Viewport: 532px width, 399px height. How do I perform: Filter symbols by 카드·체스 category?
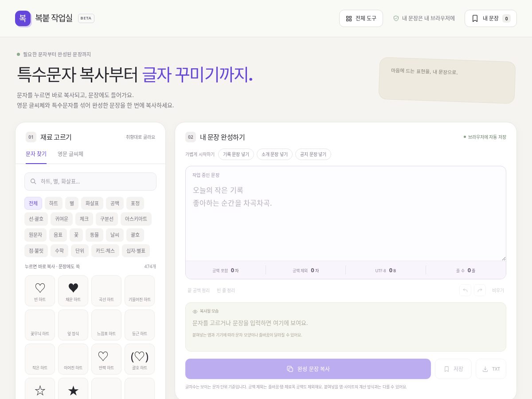(x=106, y=251)
